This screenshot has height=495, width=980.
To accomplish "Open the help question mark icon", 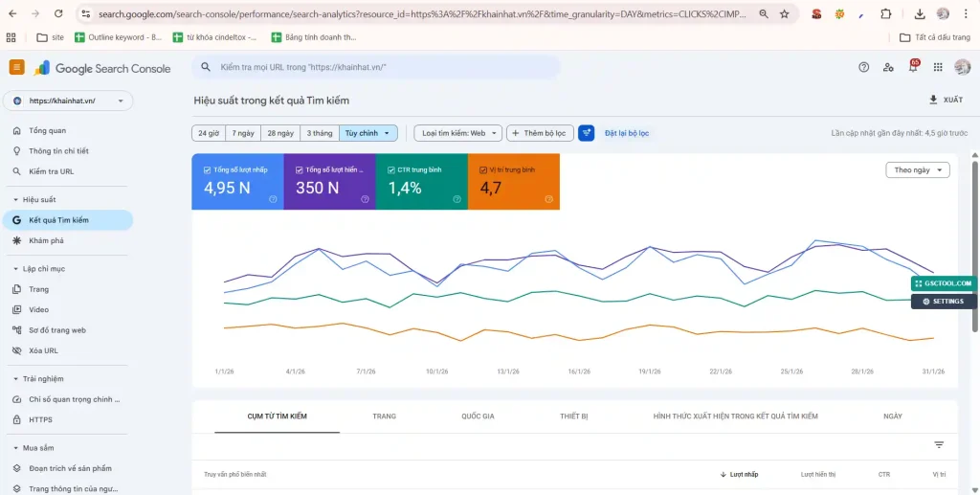I will (x=864, y=67).
